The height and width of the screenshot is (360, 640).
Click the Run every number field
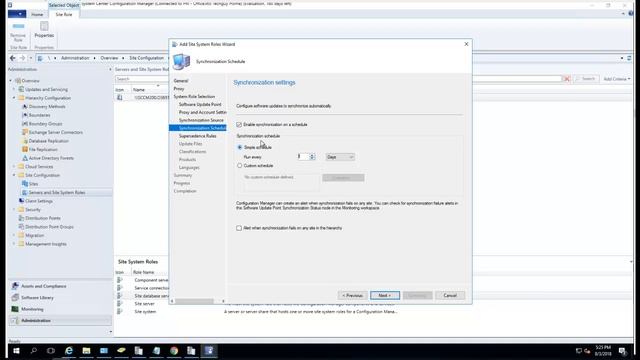(x=303, y=157)
